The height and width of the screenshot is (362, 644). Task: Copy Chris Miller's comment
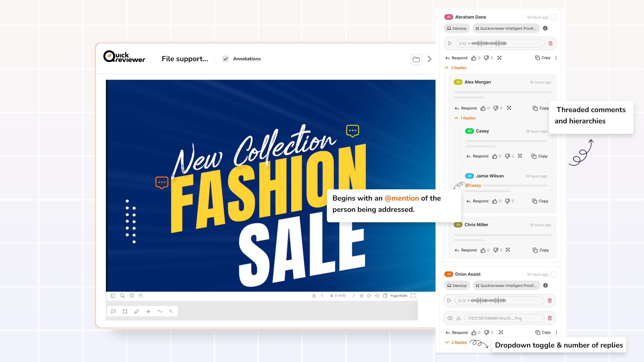(x=541, y=250)
